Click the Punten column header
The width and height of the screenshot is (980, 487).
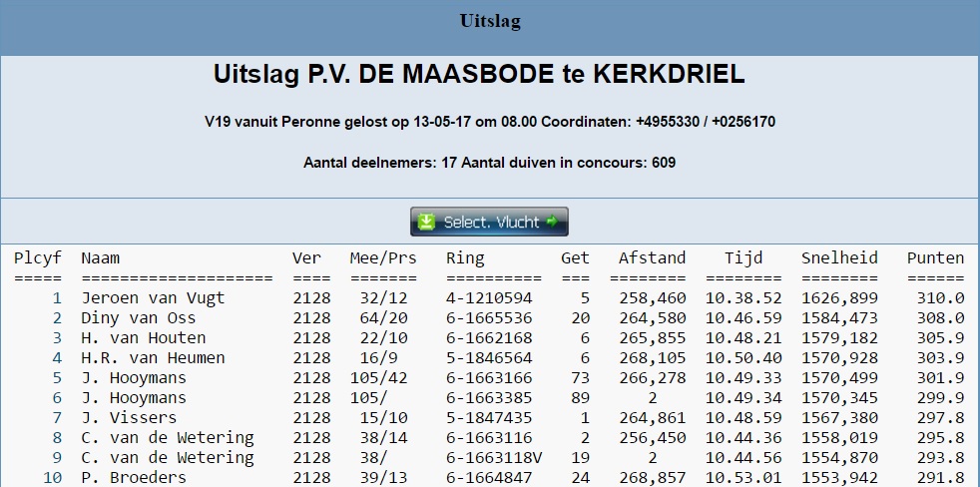point(935,258)
